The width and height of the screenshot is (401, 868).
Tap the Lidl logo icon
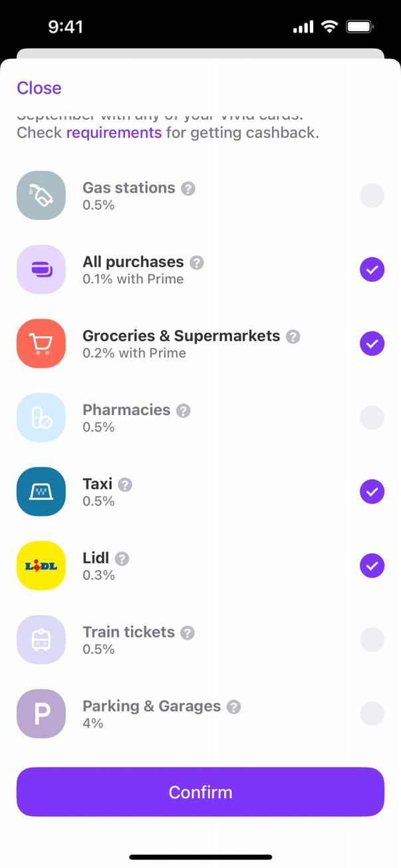point(41,566)
